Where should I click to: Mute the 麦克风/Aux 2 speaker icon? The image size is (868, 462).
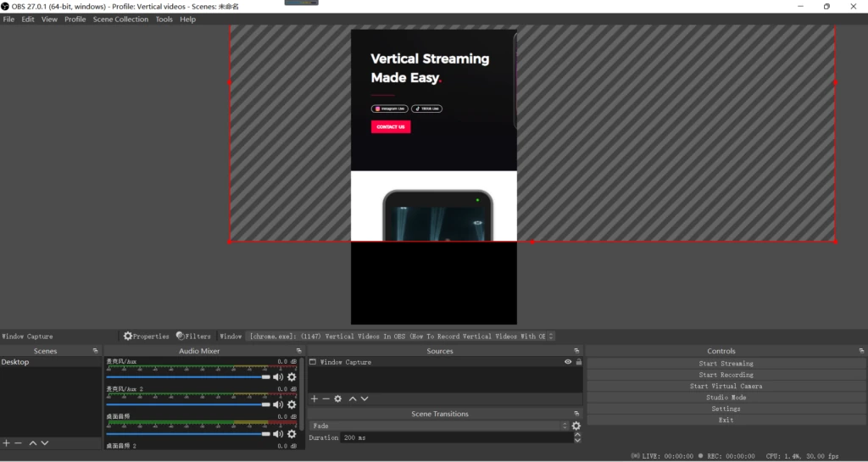coord(278,405)
